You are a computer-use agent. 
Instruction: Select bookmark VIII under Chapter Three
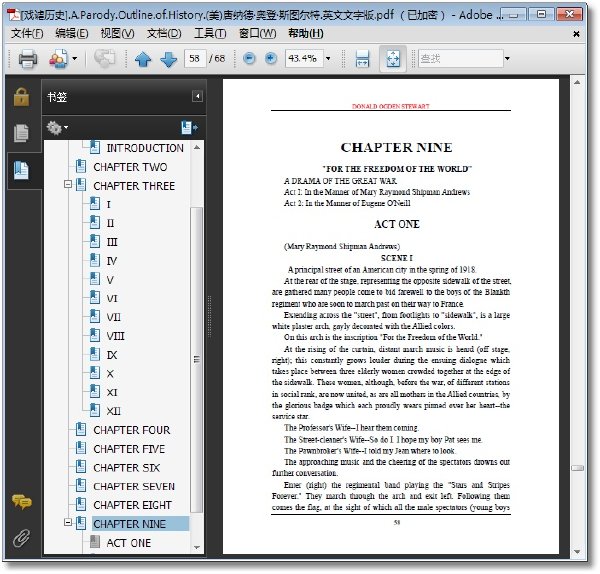[115, 336]
